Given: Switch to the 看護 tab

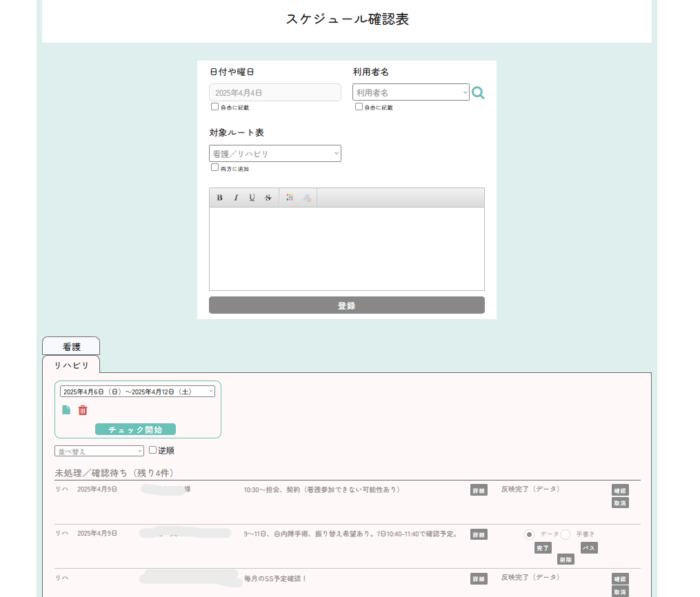Looking at the screenshot, I should (x=71, y=347).
